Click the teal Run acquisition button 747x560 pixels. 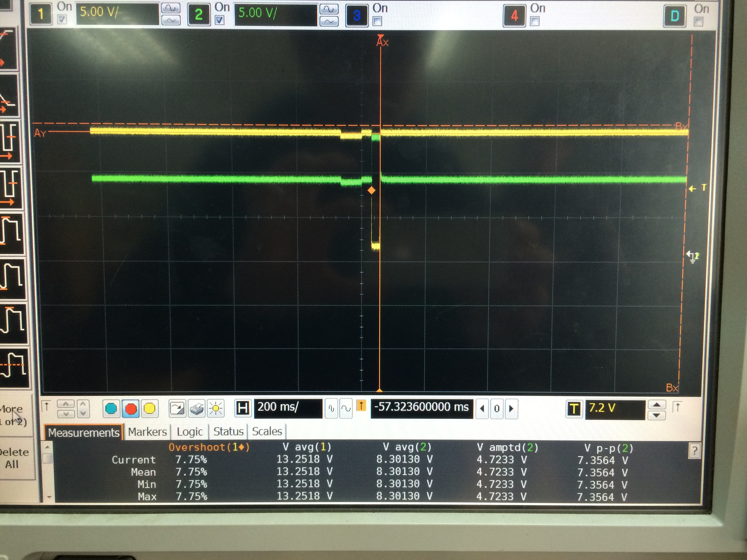tap(111, 409)
